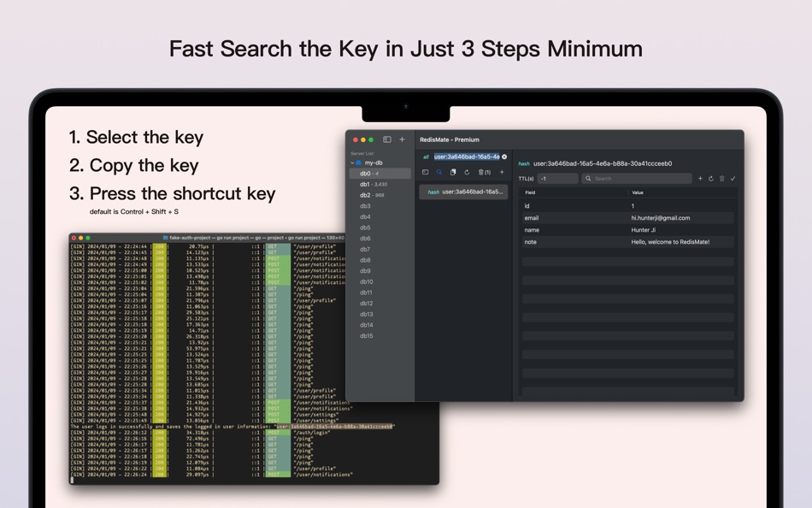Click the TTL(s) input field

point(557,179)
